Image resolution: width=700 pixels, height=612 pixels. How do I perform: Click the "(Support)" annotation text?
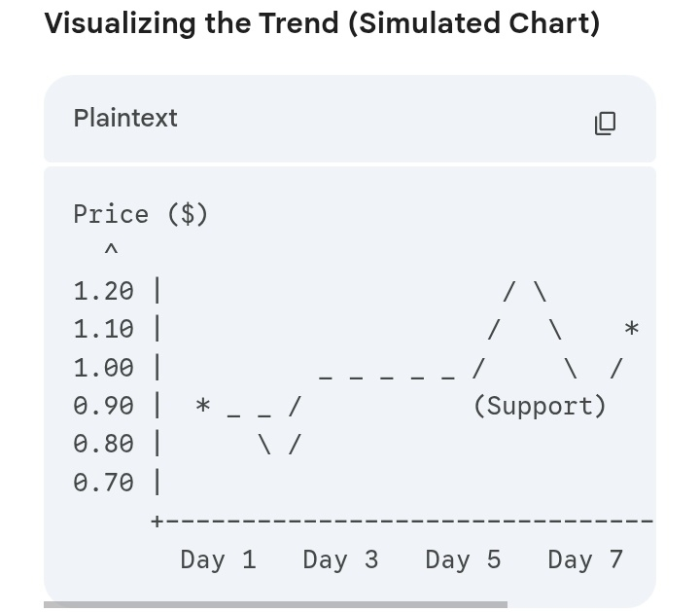[x=540, y=406]
